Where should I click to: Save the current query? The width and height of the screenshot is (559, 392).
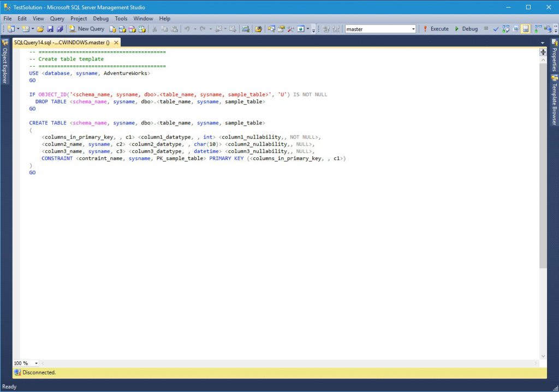tap(50, 28)
